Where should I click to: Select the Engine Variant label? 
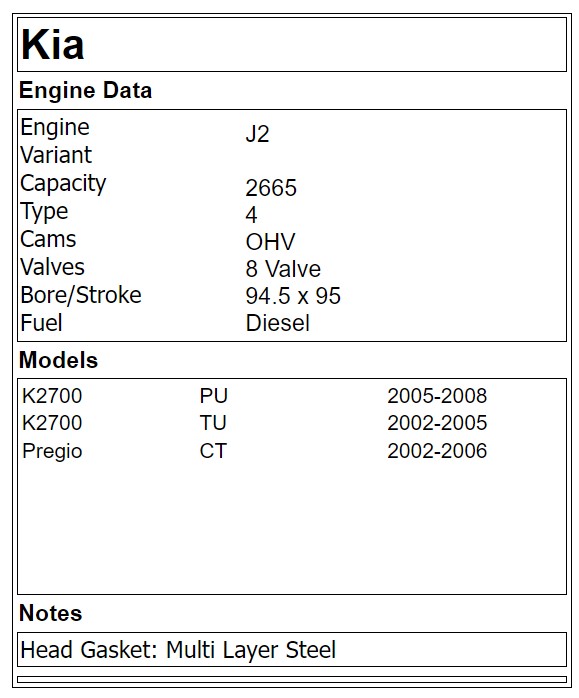coord(56,141)
